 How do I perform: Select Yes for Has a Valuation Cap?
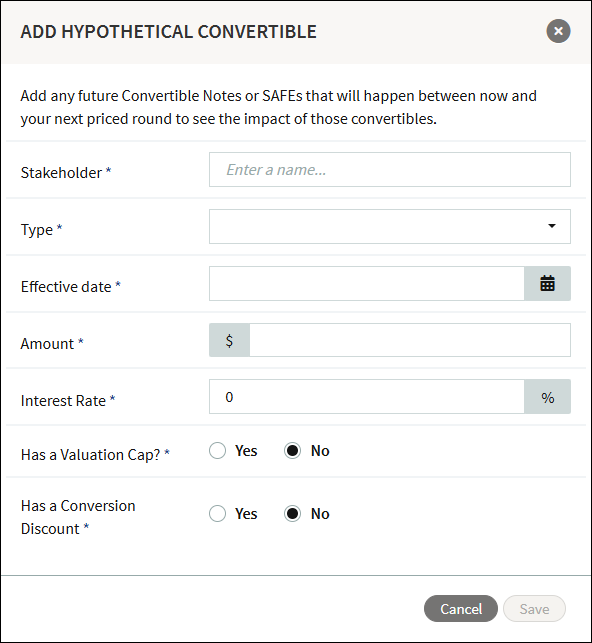(x=217, y=451)
